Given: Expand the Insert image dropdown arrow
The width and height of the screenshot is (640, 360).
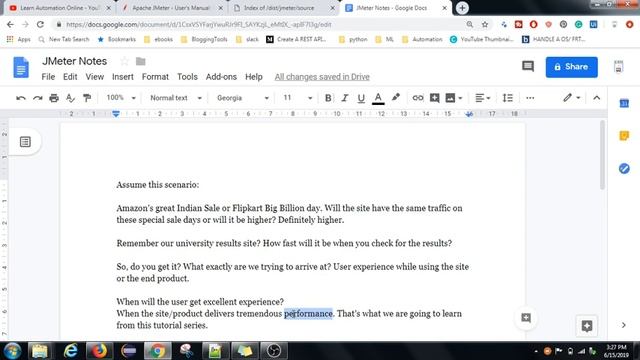Looking at the screenshot, I should 460,98.
